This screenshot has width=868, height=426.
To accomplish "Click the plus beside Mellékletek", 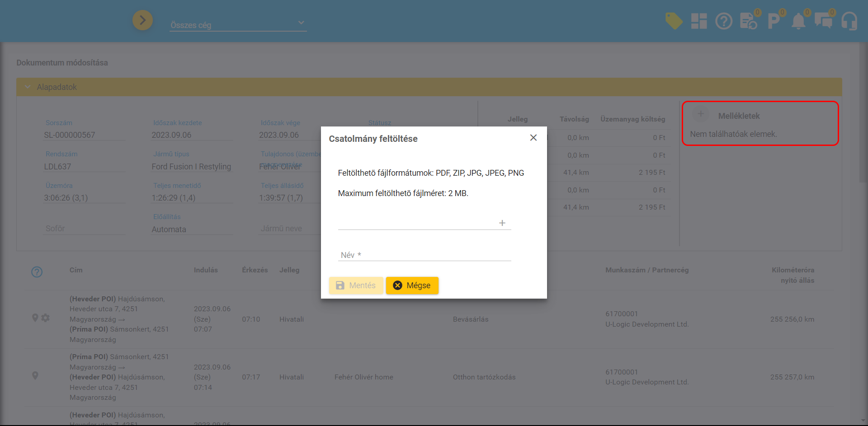I will [701, 114].
